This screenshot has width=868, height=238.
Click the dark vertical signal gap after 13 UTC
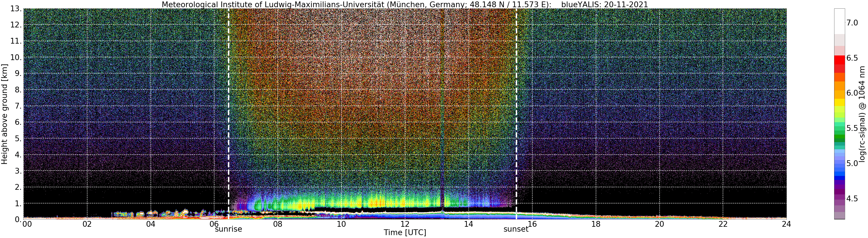click(442, 114)
